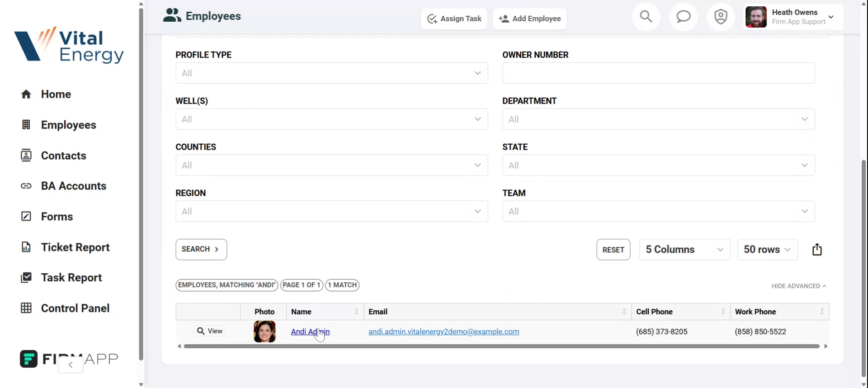Viewport: 868px width, 388px height.
Task: Click the table scroll right arrow
Action: (826, 346)
